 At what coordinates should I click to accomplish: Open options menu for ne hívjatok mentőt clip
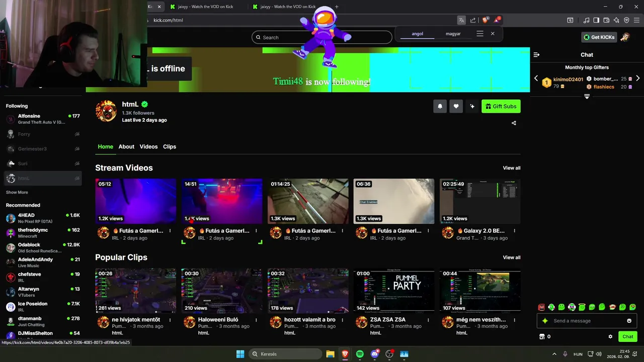pos(170,320)
